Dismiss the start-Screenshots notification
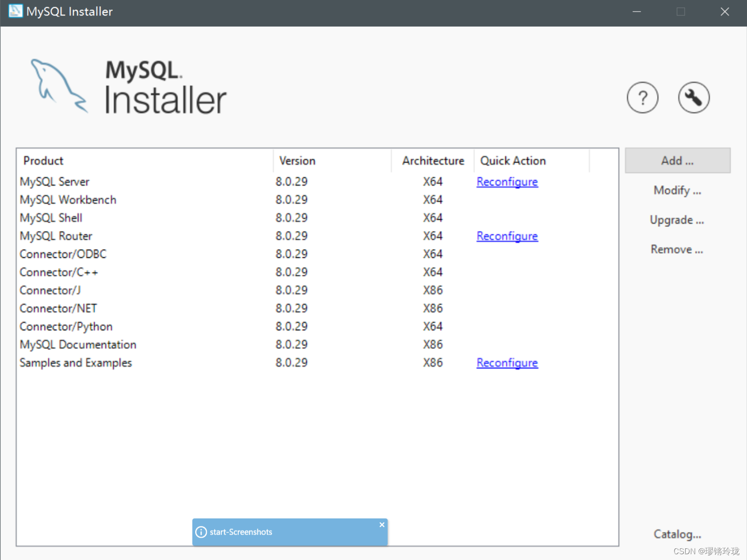Image resolution: width=747 pixels, height=560 pixels. tap(382, 525)
